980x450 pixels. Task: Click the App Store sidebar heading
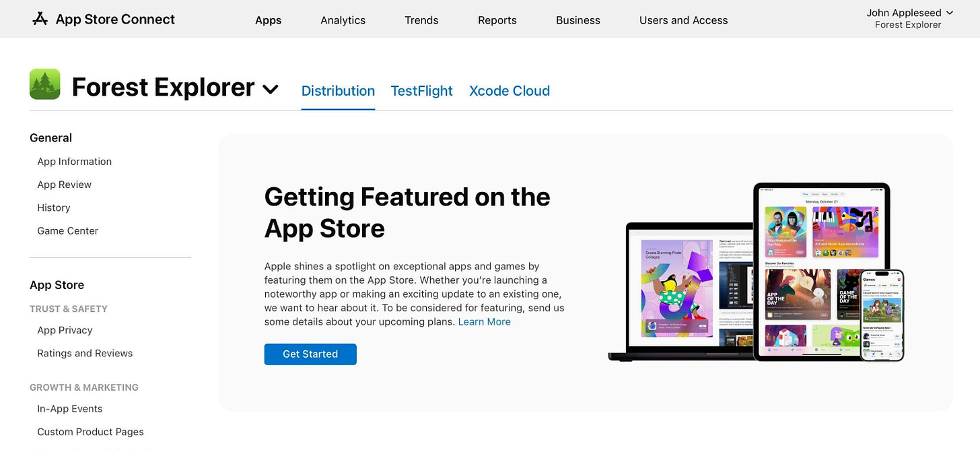57,285
